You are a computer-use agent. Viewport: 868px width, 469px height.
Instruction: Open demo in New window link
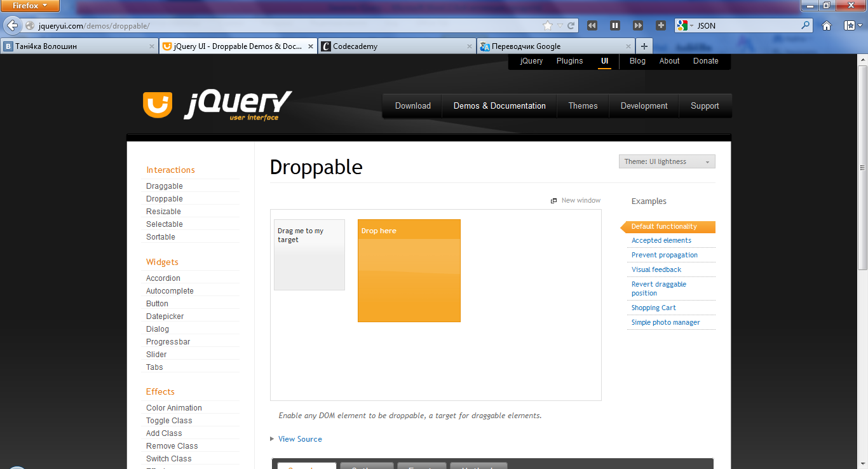click(576, 200)
